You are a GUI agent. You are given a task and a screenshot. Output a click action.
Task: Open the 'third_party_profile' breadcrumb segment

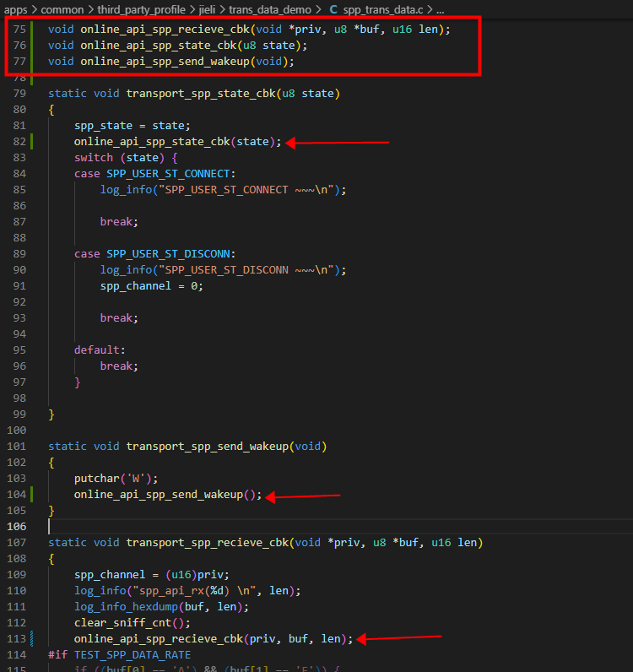tap(142, 9)
